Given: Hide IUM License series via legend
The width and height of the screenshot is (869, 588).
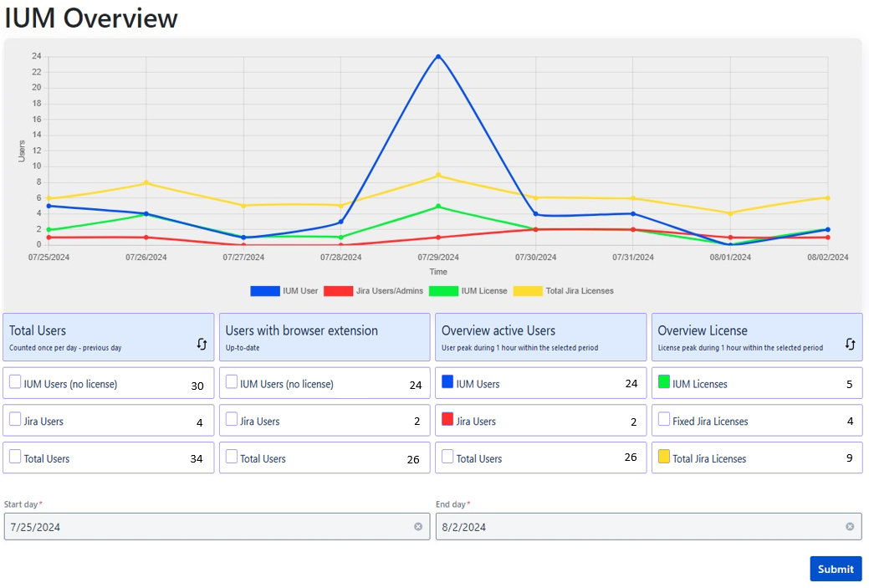Looking at the screenshot, I should pos(468,291).
